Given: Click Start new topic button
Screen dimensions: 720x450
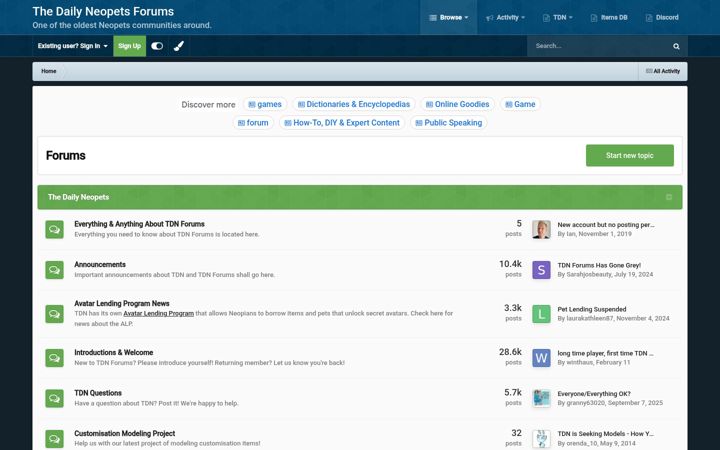Looking at the screenshot, I should click(630, 155).
